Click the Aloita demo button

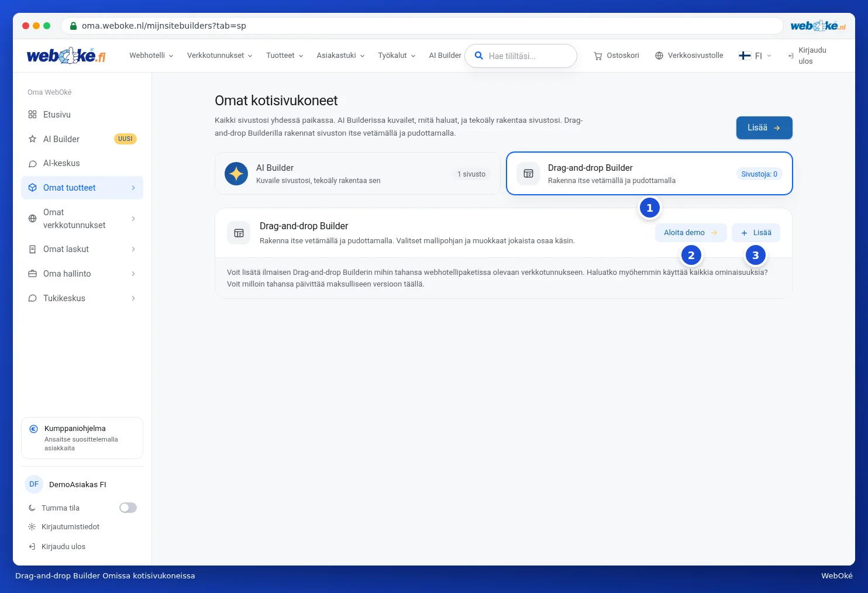pos(691,233)
